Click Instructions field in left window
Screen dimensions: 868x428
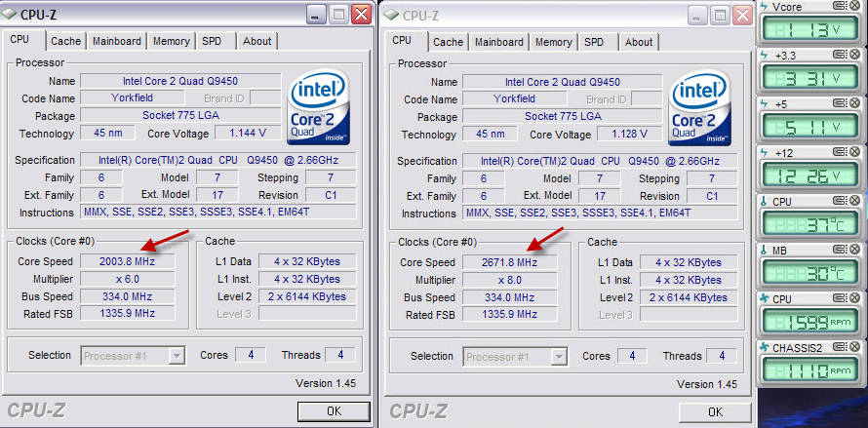click(x=218, y=213)
